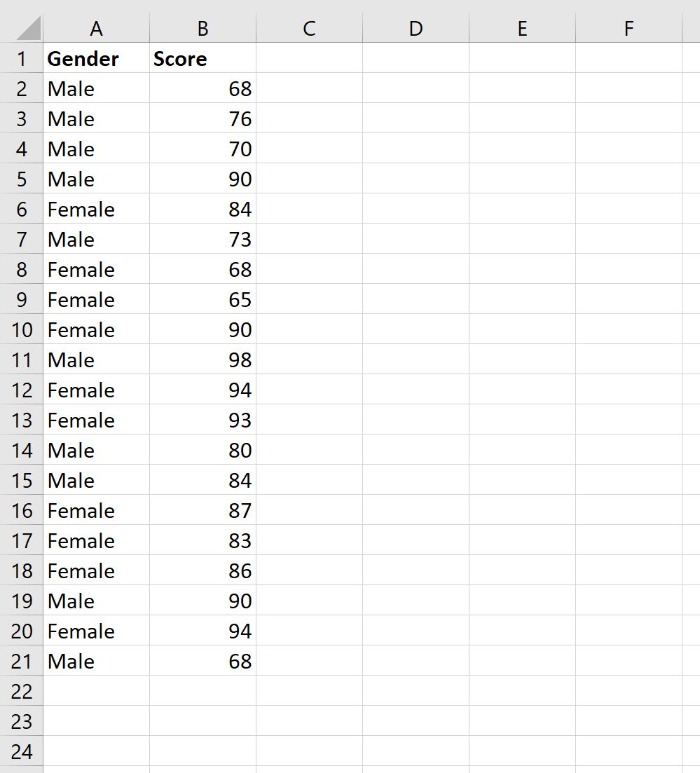700x773 pixels.
Task: Click the Gender header cell
Action: [x=97, y=59]
